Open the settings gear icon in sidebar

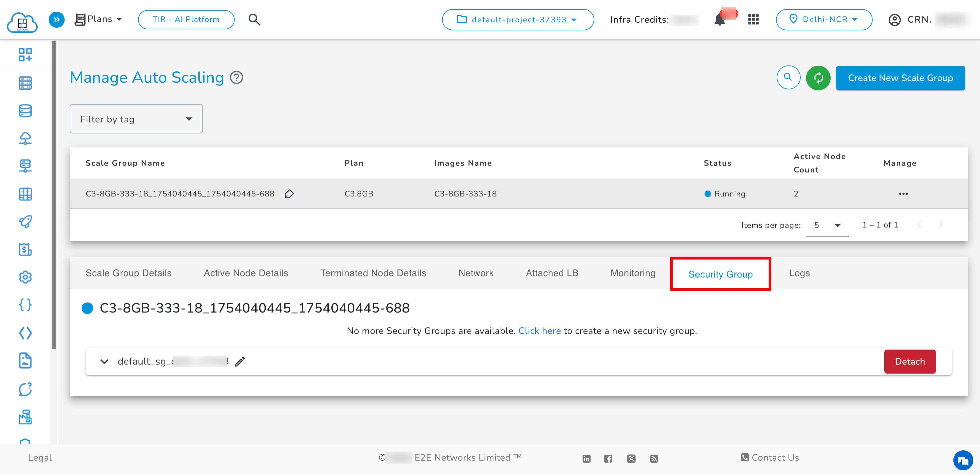(x=25, y=277)
